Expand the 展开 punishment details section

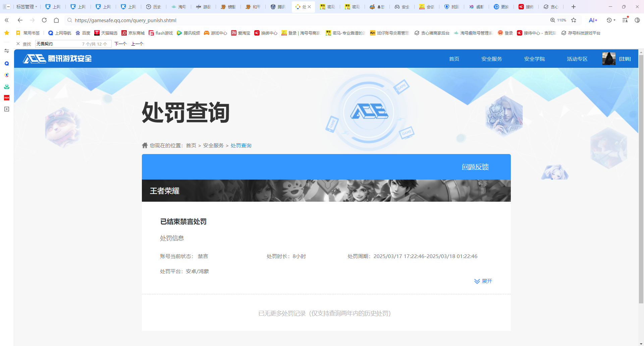click(483, 281)
